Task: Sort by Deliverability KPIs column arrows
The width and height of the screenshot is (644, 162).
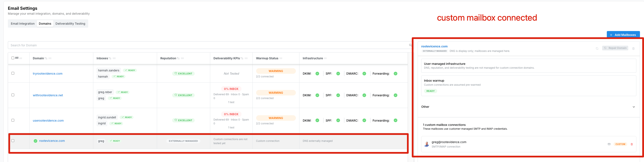Action: 242,58
